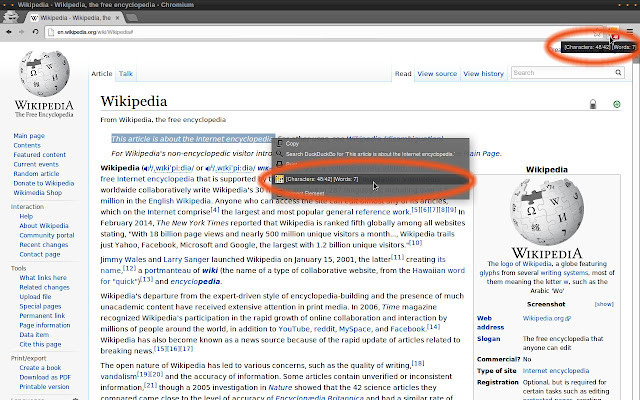Open the View history tab
Image resolution: width=640 pixels, height=400 pixels.
484,73
